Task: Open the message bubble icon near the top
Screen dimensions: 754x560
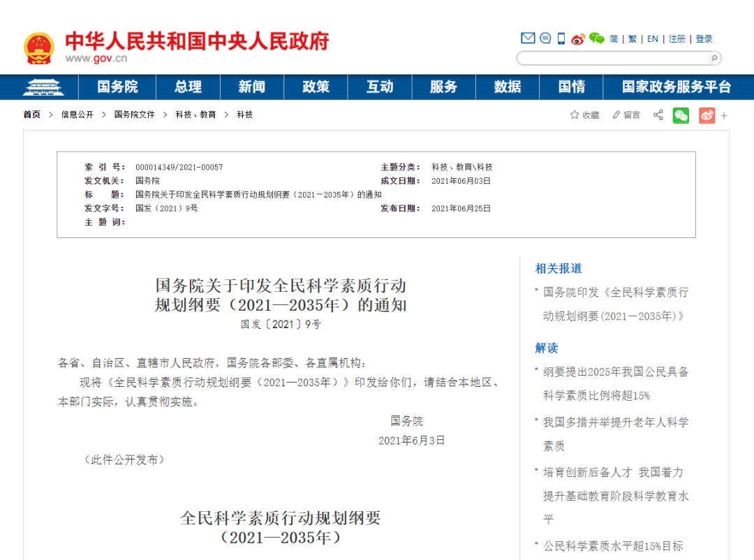Action: pyautogui.click(x=545, y=38)
